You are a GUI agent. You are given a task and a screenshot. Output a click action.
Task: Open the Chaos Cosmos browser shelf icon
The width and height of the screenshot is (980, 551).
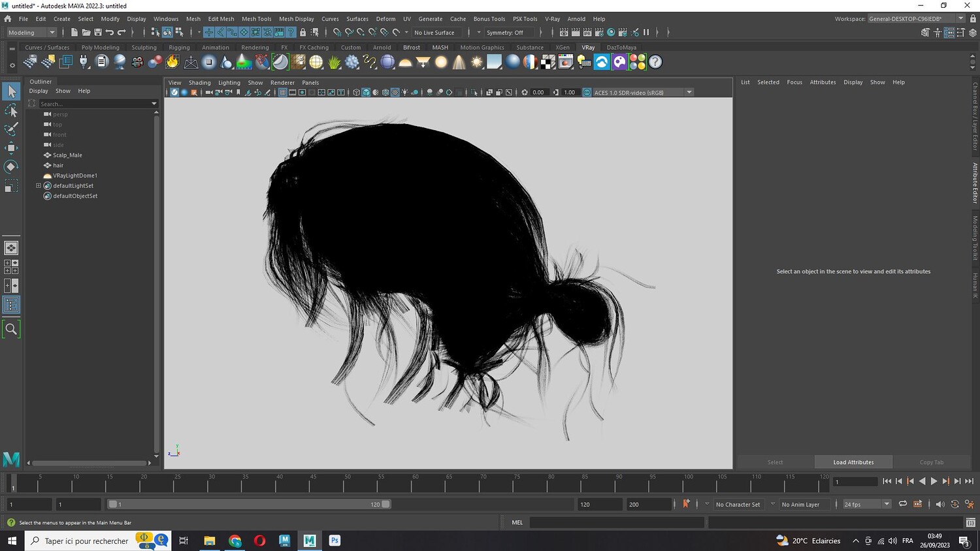(x=602, y=62)
